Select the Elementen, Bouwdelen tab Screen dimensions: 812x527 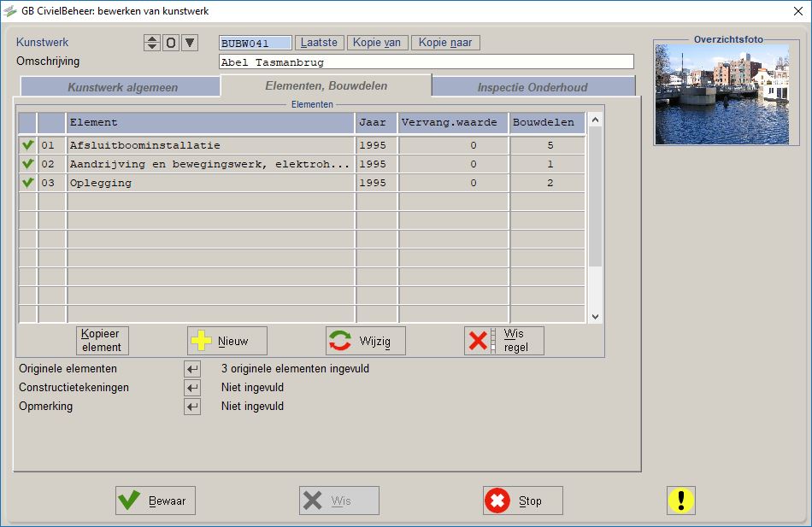[x=327, y=85]
